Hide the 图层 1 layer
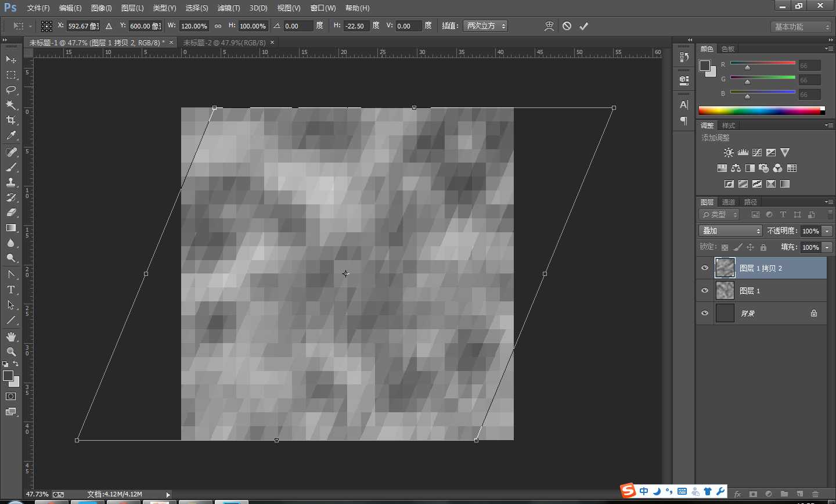Image resolution: width=836 pixels, height=504 pixels. [705, 291]
